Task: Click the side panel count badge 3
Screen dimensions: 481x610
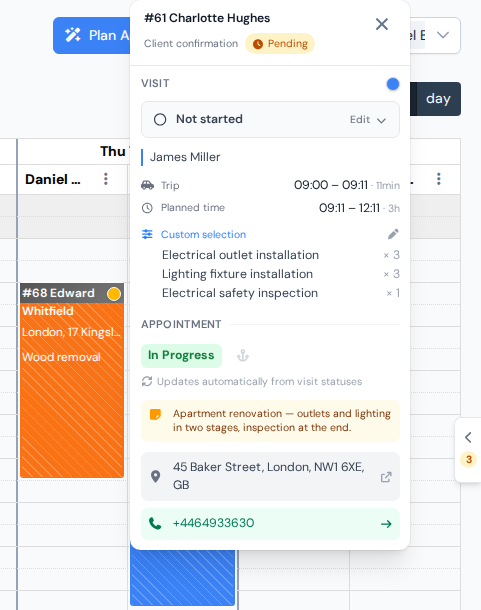Action: coord(469,459)
